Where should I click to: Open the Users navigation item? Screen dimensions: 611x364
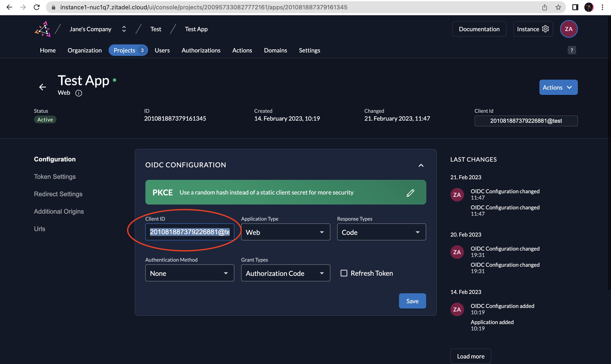coord(162,50)
